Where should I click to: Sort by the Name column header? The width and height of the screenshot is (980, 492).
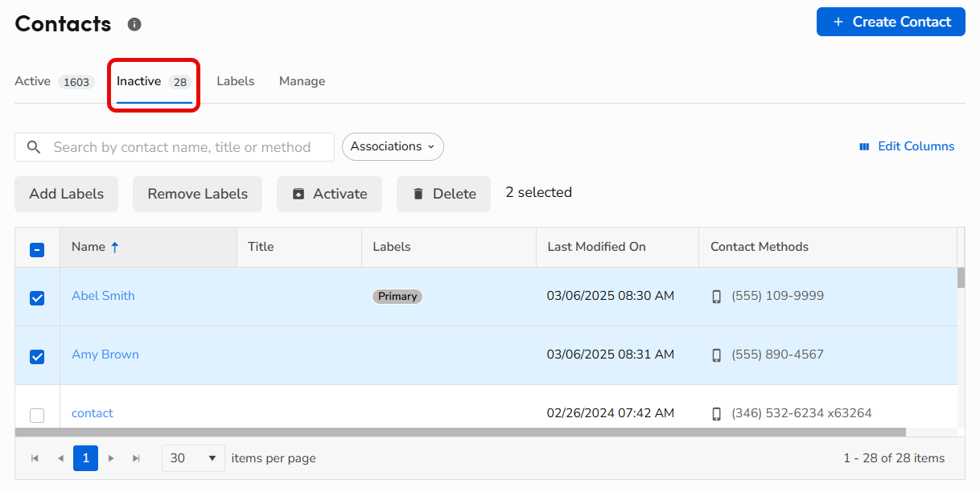coord(148,247)
